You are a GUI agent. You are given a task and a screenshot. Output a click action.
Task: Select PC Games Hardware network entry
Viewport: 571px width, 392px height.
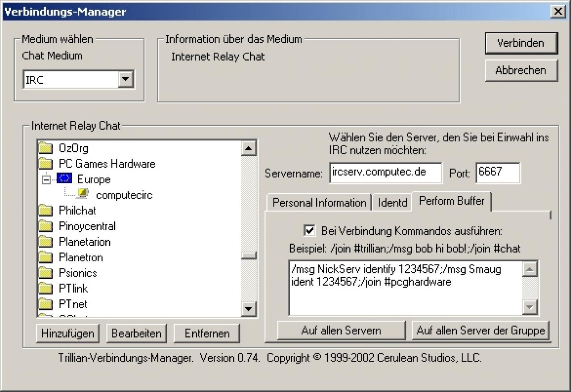[107, 164]
